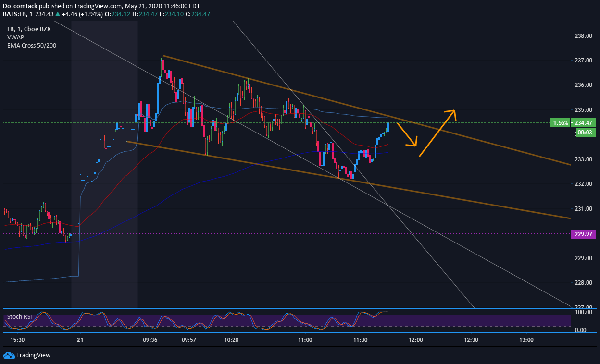Click the 231.00 price axis label
The image size is (600, 364).
tap(583, 209)
